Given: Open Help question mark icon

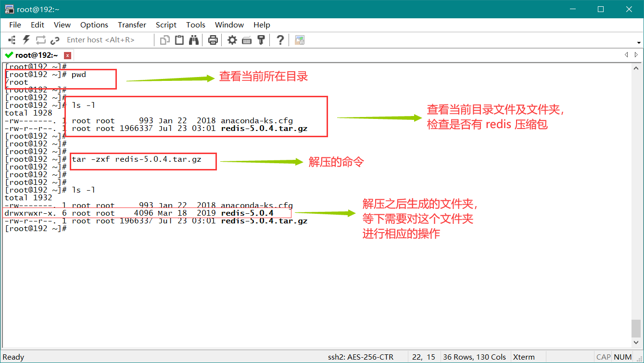Looking at the screenshot, I should [x=280, y=40].
